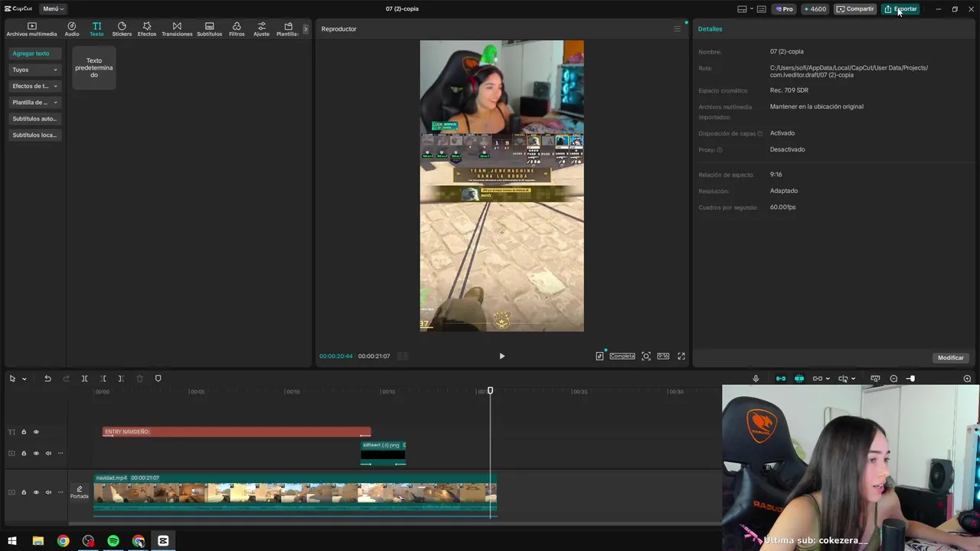Image resolution: width=980 pixels, height=551 pixels.
Task: Open Subtítulos automáticos option
Action: coord(35,119)
